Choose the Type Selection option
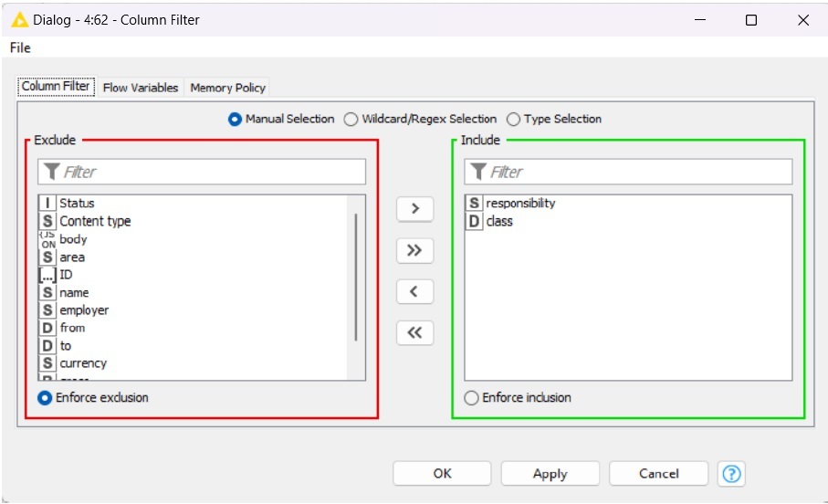Viewport: 828px width, 504px height. (x=513, y=120)
